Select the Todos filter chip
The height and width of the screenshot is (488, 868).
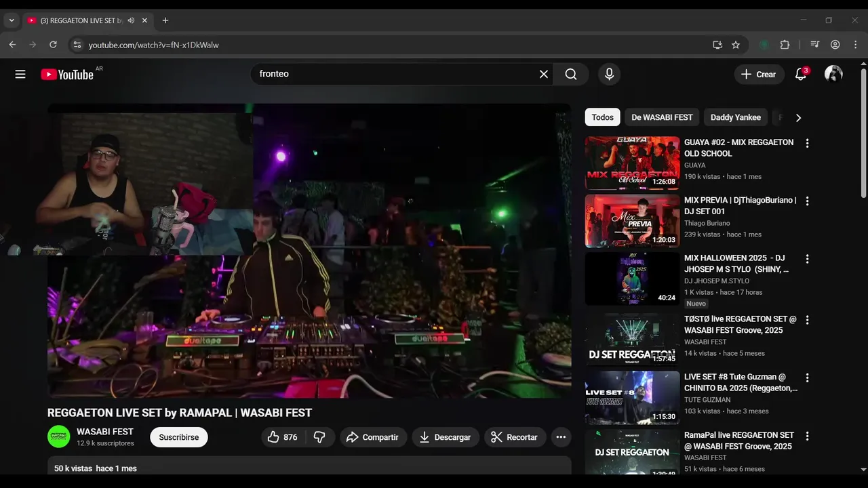pos(602,117)
